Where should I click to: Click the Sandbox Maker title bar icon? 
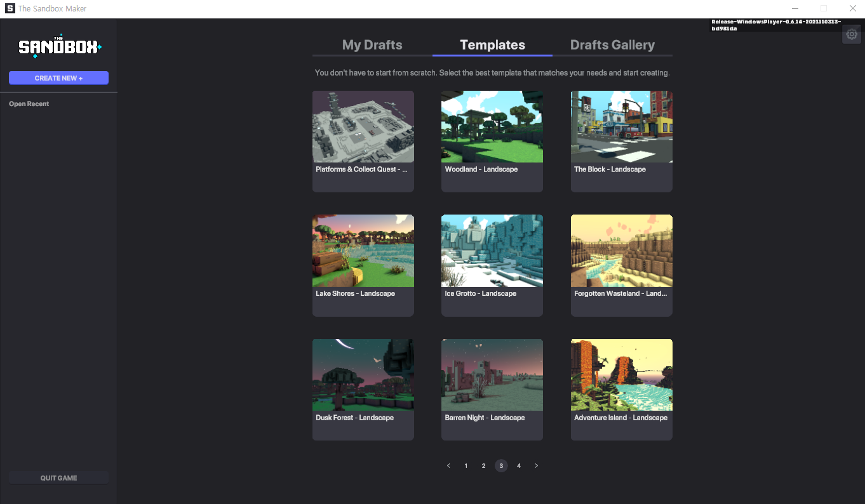[x=10, y=9]
